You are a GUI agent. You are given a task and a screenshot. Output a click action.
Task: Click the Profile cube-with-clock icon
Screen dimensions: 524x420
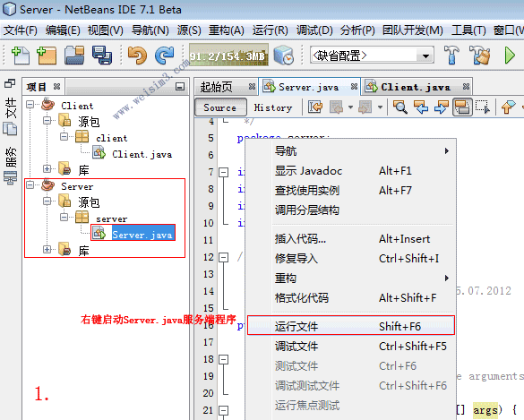tap(284, 56)
